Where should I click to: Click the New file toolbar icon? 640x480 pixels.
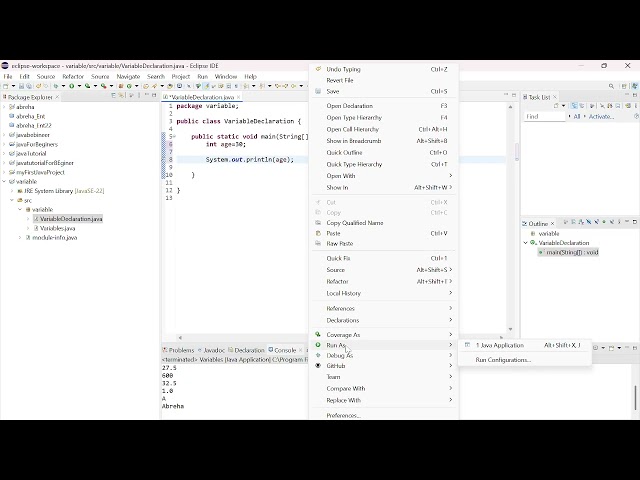click(x=5, y=86)
